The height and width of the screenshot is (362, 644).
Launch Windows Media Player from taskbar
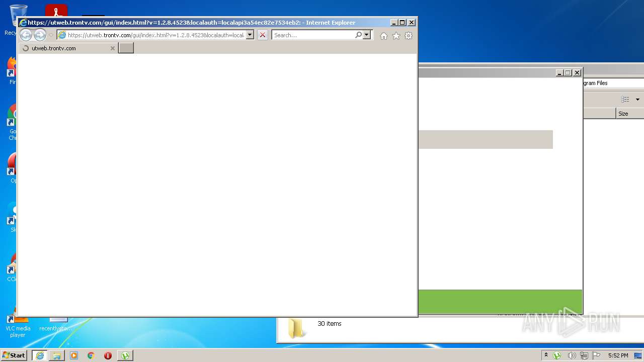coord(74,355)
